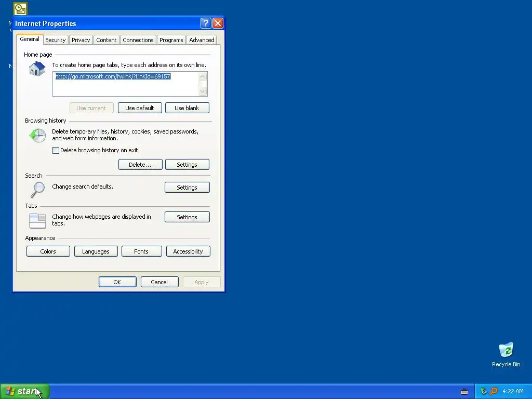Click the desktop icon above the dialog

(20, 9)
